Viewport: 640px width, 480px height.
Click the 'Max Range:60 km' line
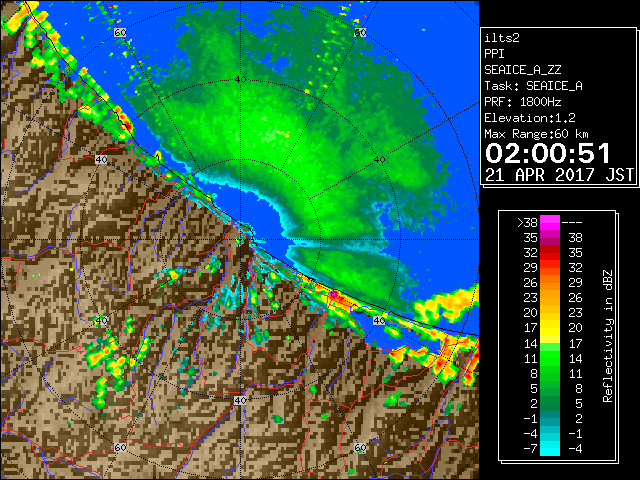click(537, 134)
